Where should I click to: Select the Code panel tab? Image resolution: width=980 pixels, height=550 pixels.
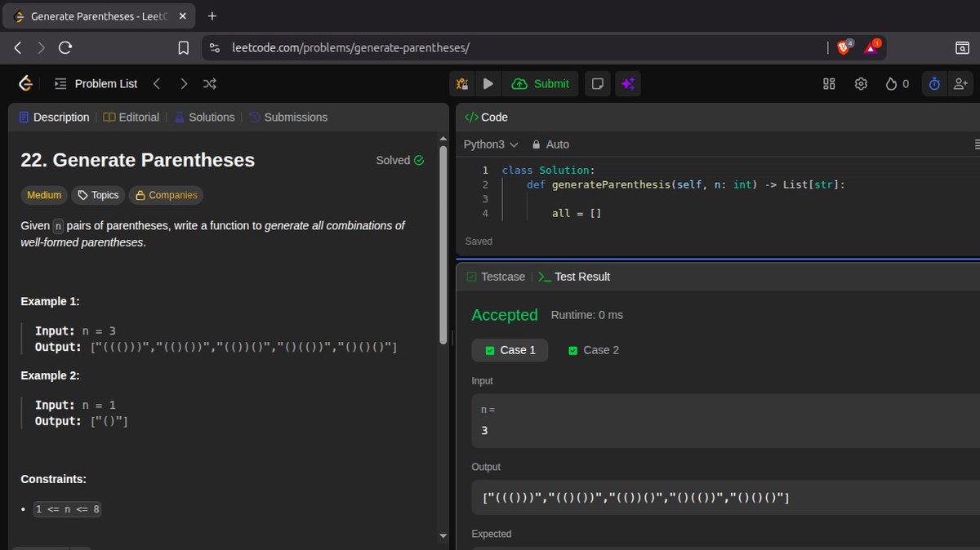pos(486,117)
